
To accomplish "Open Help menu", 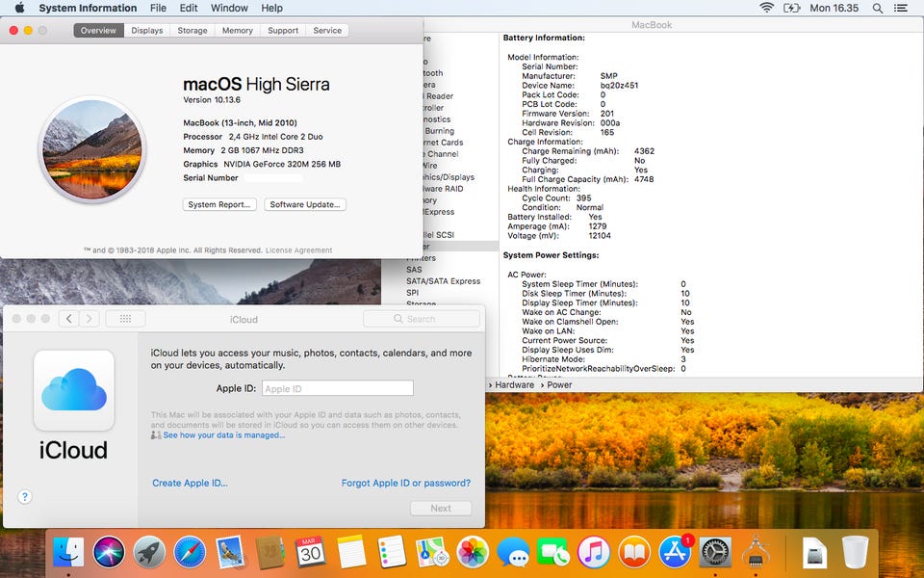I will click(x=271, y=8).
